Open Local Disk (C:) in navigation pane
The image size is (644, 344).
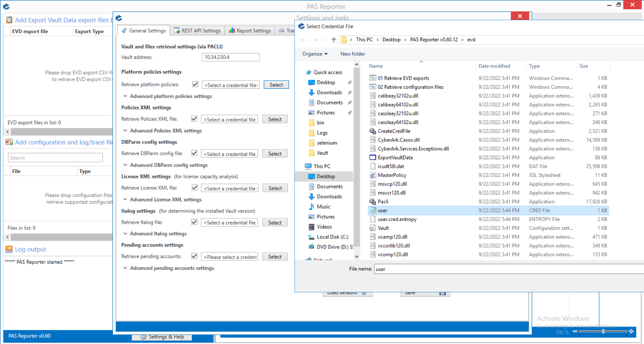332,237
